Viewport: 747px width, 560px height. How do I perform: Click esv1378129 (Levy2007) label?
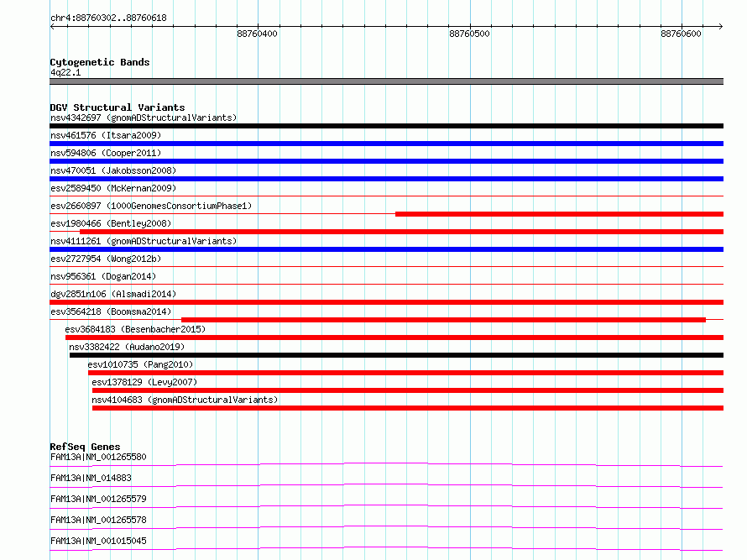click(x=144, y=382)
